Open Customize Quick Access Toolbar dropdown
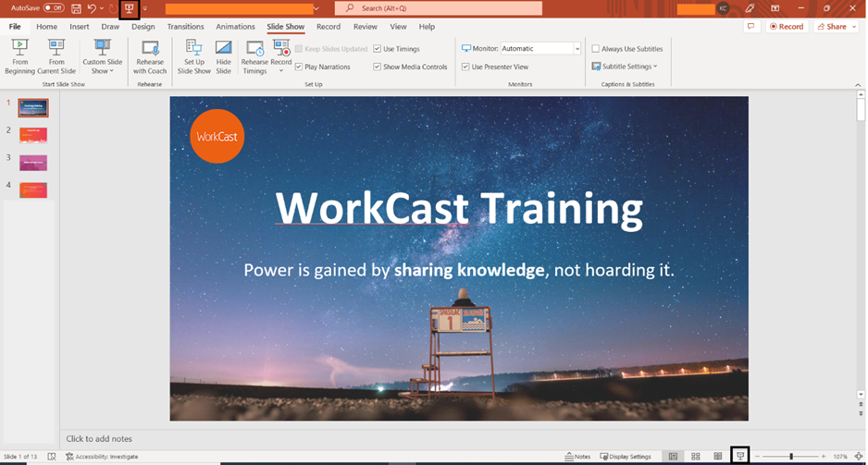Viewport: 868px width, 465px height. pyautogui.click(x=145, y=9)
